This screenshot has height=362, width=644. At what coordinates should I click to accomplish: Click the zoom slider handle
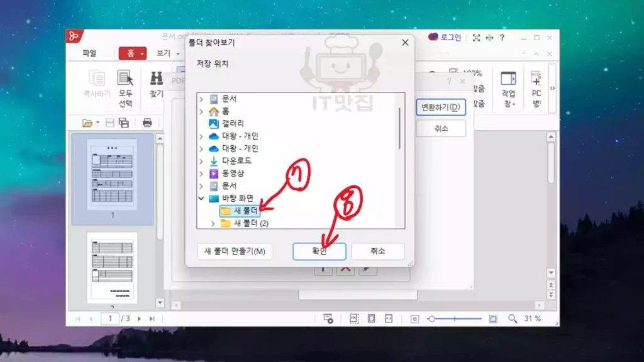tap(431, 319)
